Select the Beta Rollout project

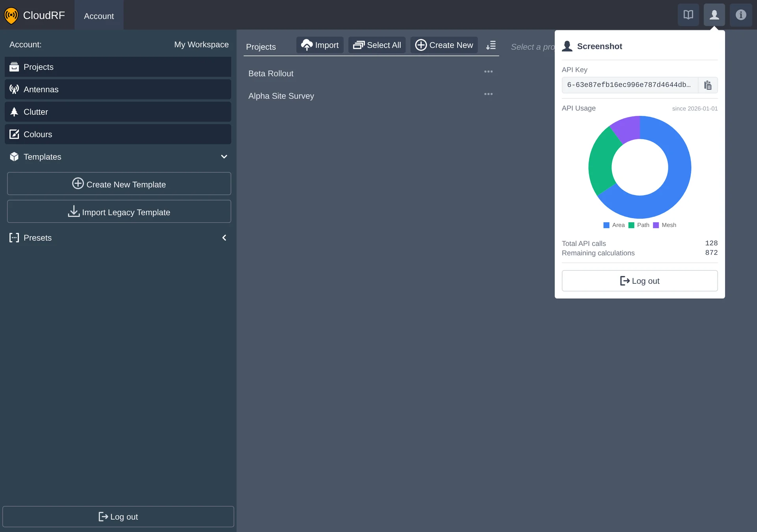pyautogui.click(x=271, y=73)
